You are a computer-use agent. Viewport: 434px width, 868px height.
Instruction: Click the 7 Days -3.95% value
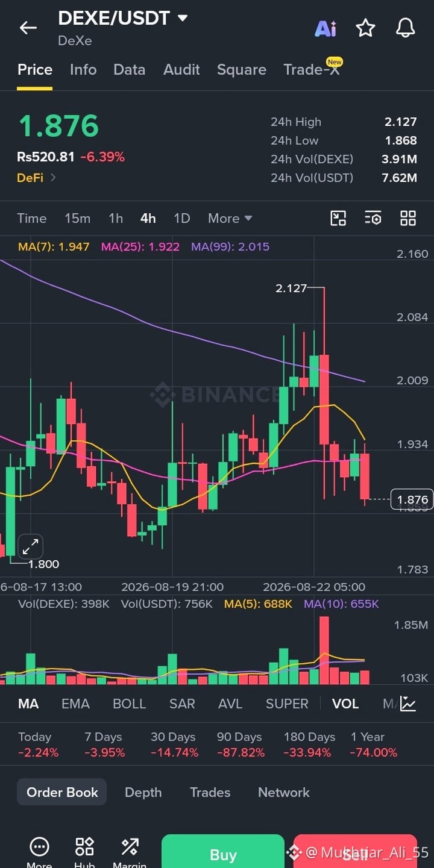click(105, 752)
